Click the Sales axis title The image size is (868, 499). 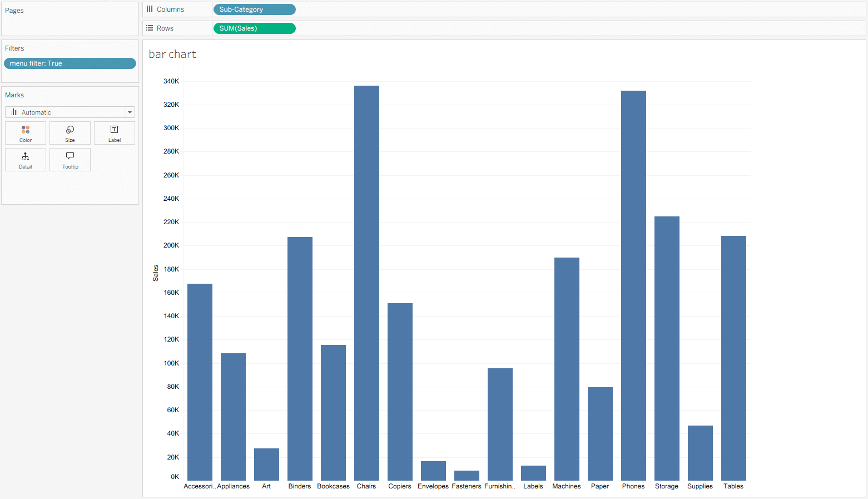156,273
